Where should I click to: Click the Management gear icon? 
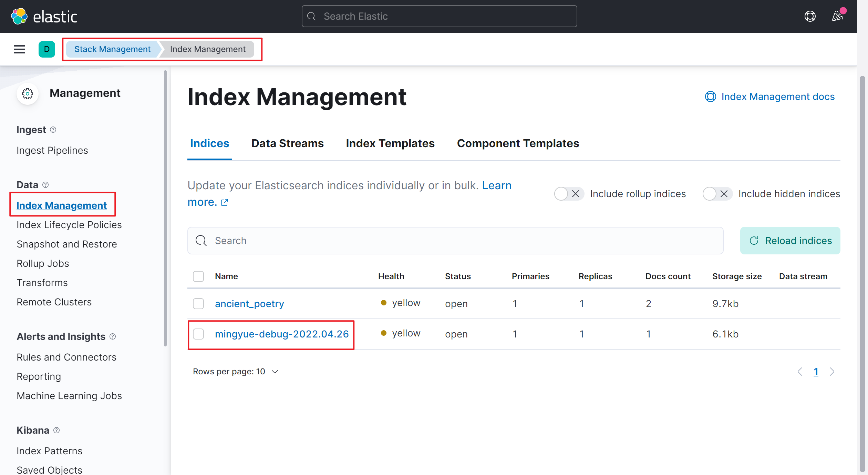[28, 93]
